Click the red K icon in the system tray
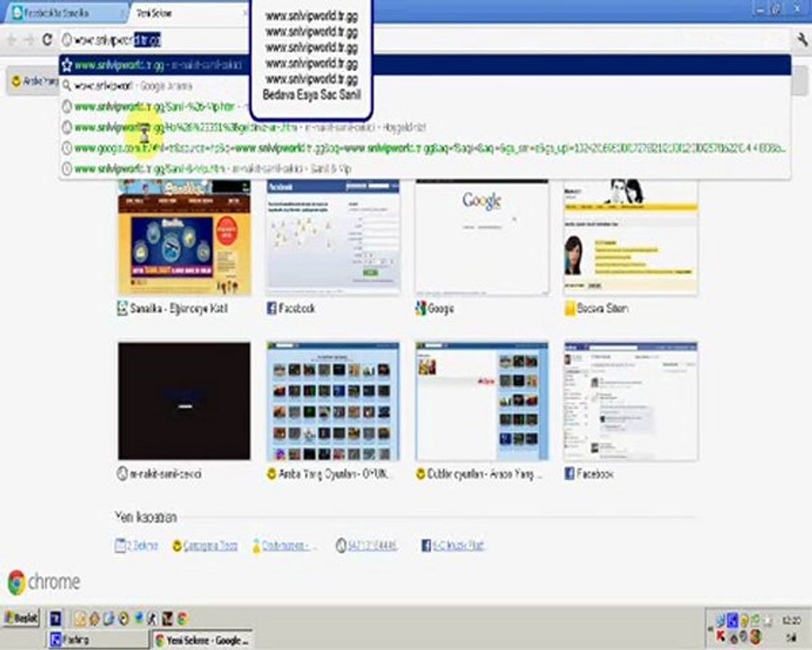The image size is (812, 650). pyautogui.click(x=720, y=636)
